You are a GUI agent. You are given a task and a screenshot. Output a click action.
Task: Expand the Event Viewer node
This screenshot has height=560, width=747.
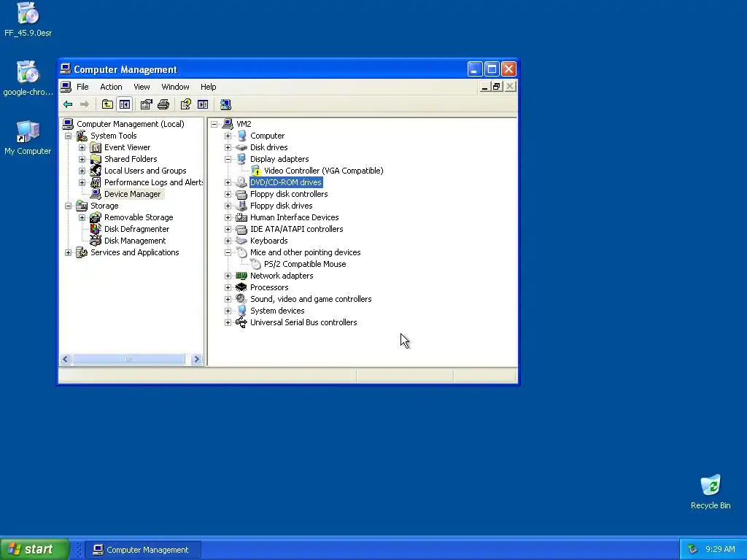(x=82, y=147)
